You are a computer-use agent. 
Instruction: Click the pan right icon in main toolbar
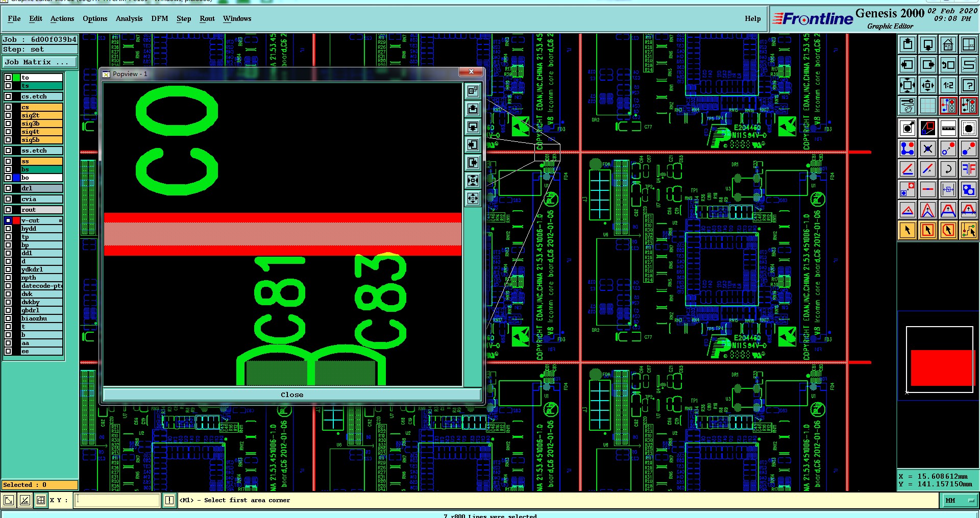coord(928,65)
